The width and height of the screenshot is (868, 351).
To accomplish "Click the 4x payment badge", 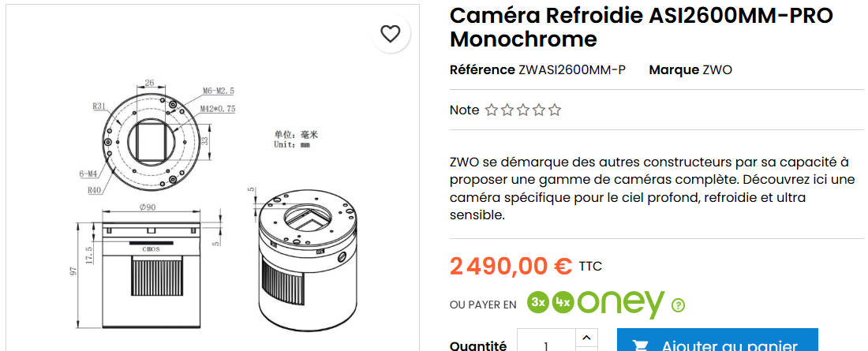I will click(x=563, y=303).
